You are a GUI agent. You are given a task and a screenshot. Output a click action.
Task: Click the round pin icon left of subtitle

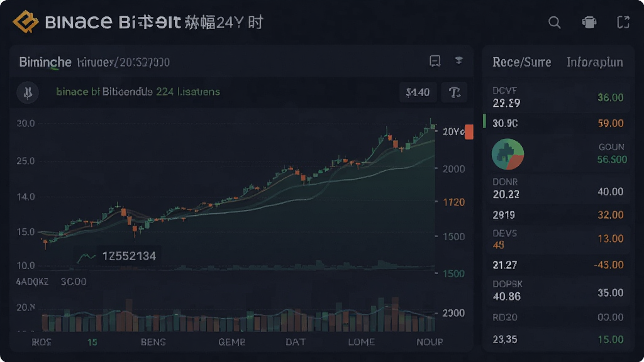28,92
